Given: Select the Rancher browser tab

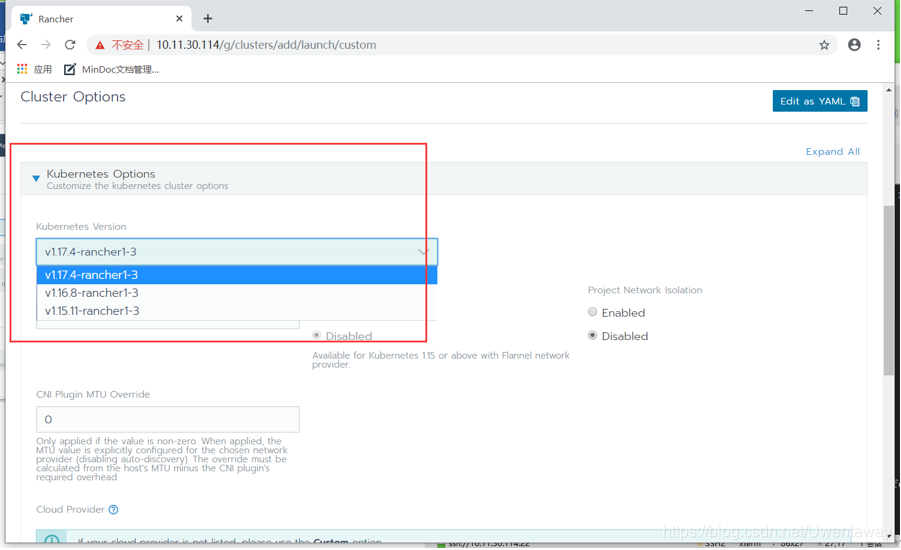Looking at the screenshot, I should coord(101,19).
